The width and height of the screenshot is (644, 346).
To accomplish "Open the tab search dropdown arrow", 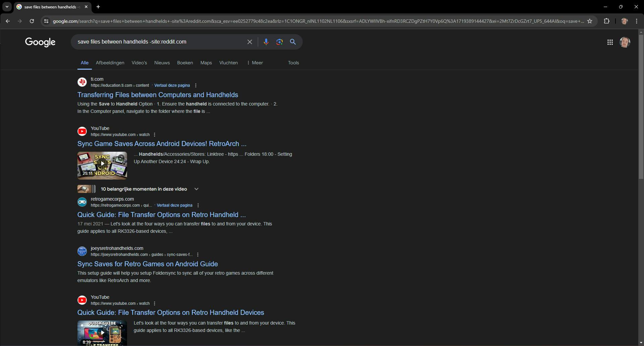I will [x=7, y=7].
